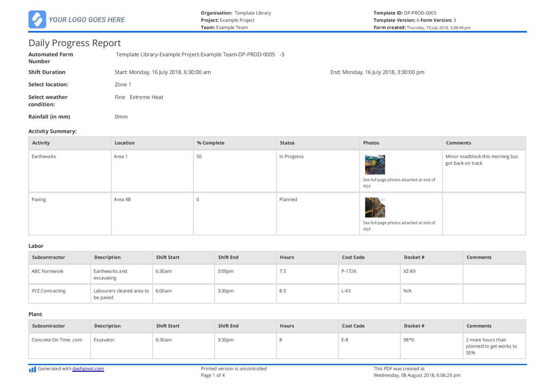Image resolution: width=555 pixels, height=392 pixels.
Task: Click the blue droplet symbol inside the logo
Action: [37, 19]
